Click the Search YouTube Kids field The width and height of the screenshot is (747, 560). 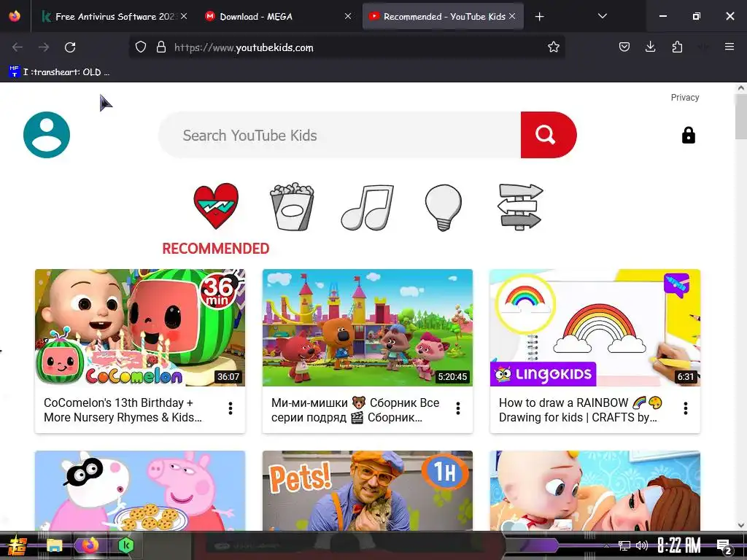(339, 135)
